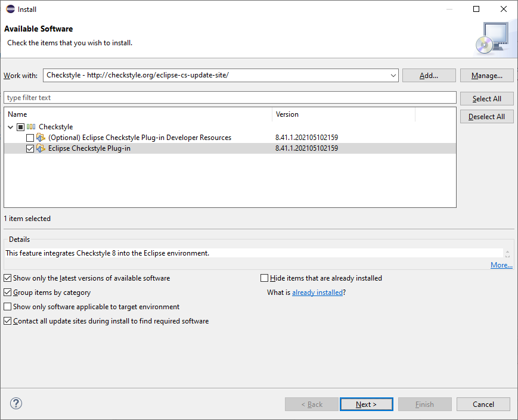Toggle the Checkstyle category checkbox
Image resolution: width=518 pixels, height=420 pixels.
click(20, 127)
